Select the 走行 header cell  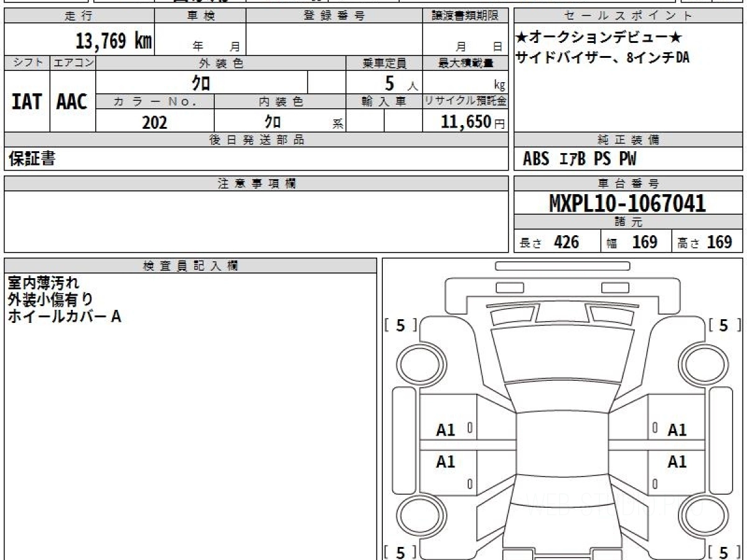click(79, 16)
